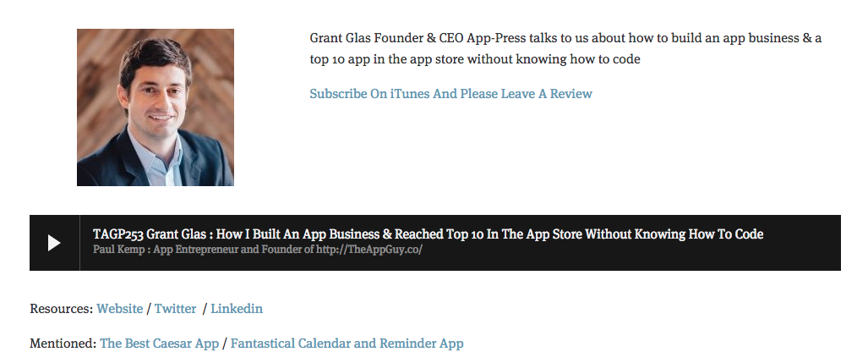Viewport: 868px width, 363px height.
Task: Open the Linkedin resource link
Action: pos(237,309)
